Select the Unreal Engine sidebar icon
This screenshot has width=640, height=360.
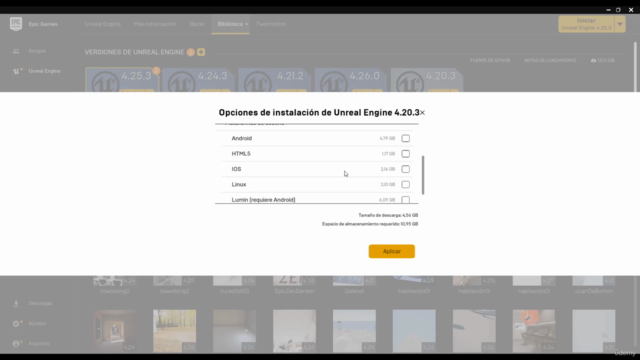pos(16,71)
